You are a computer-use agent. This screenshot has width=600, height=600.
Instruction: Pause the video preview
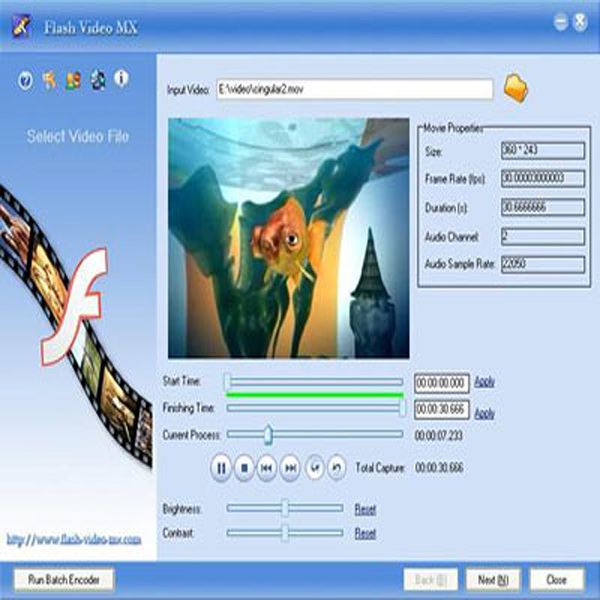point(221,468)
